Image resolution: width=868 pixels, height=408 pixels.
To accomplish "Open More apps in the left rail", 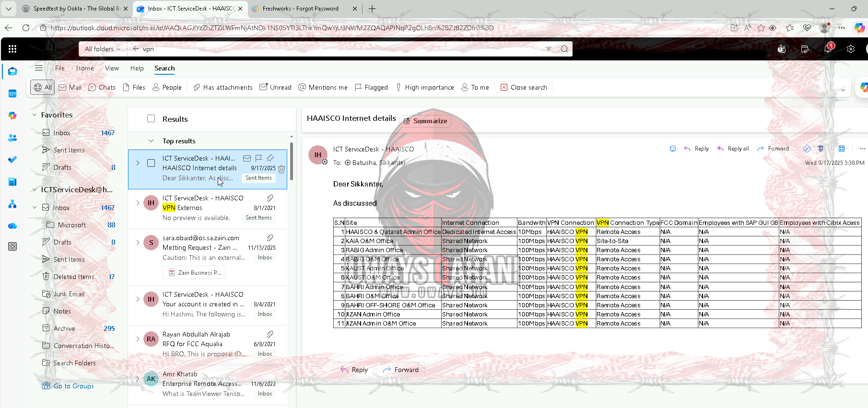I will (12, 246).
